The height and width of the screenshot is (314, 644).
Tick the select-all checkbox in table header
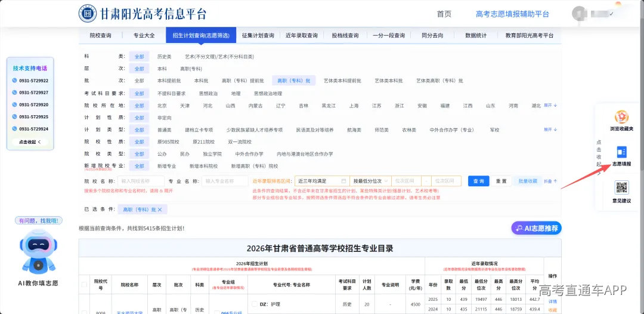pyautogui.click(x=84, y=284)
